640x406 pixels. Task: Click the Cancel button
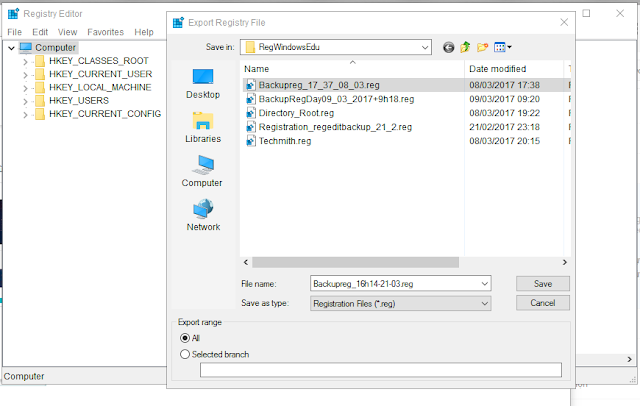(542, 303)
